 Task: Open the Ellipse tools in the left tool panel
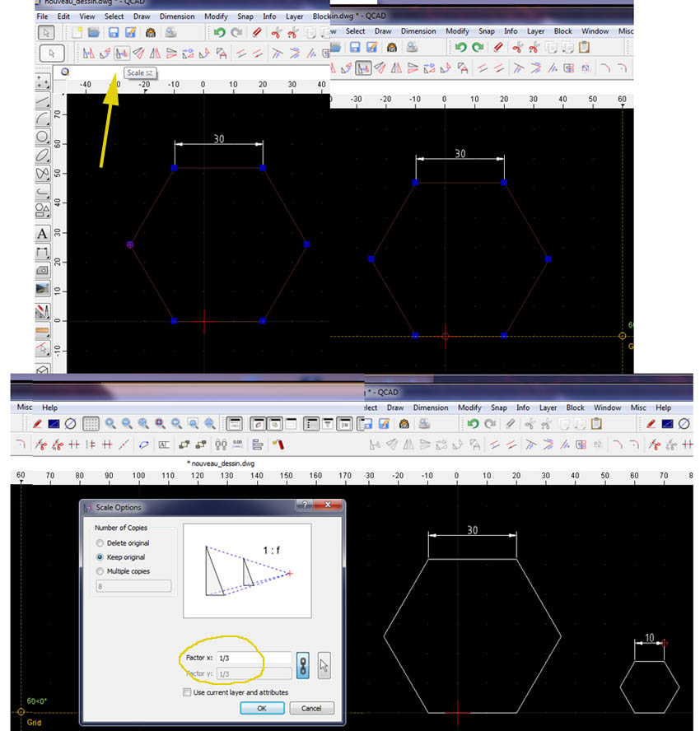coord(43,156)
